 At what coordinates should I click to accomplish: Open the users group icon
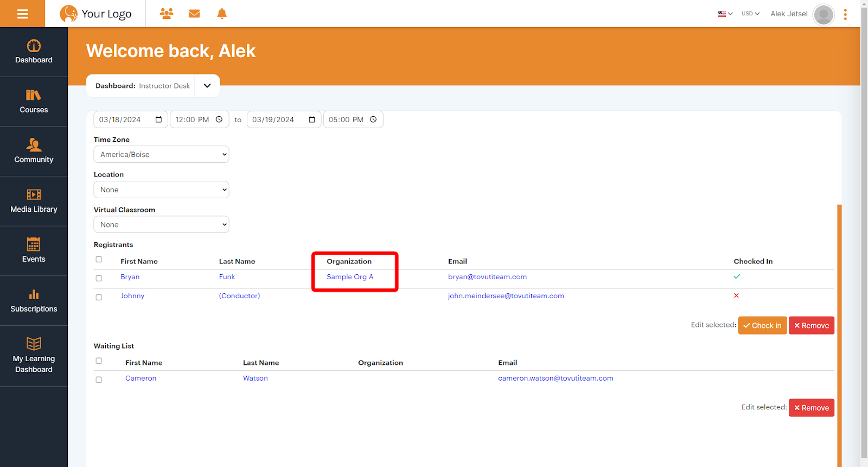point(167,14)
